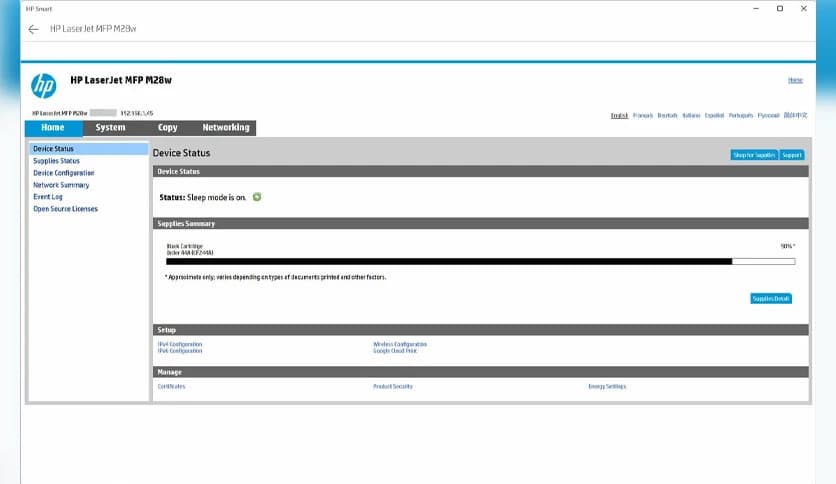Click the 'Black Cartridge' label
The height and width of the screenshot is (484, 836).
[184, 246]
